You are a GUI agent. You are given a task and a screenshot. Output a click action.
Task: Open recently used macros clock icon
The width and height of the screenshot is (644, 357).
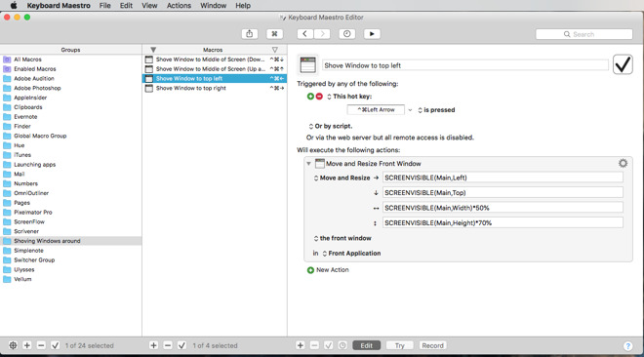click(347, 34)
